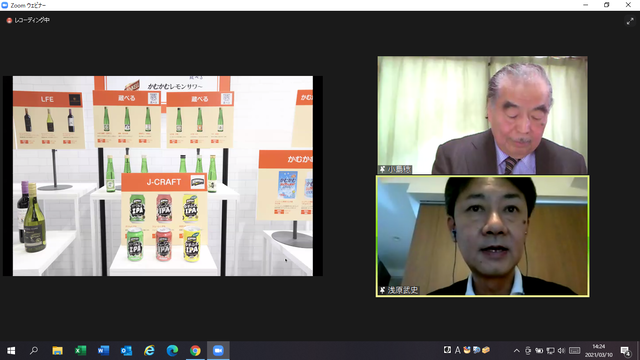Click the cake-shaped tray icon
Screen dimensions: 640x360
coord(467,350)
